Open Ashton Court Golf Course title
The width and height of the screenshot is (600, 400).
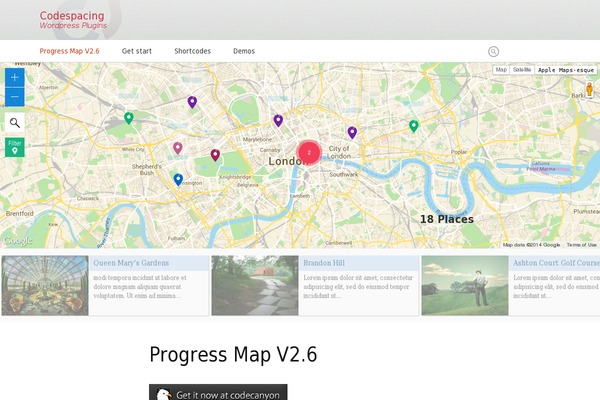point(556,263)
